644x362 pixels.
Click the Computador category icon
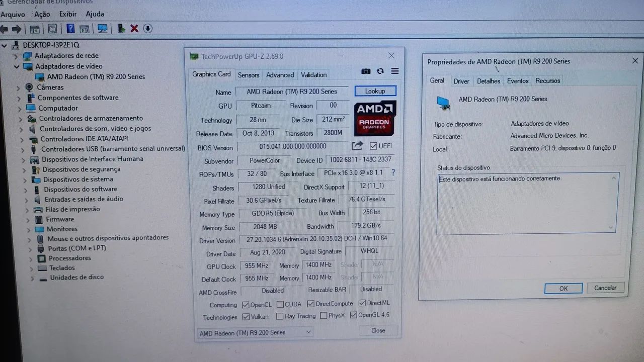(31, 108)
